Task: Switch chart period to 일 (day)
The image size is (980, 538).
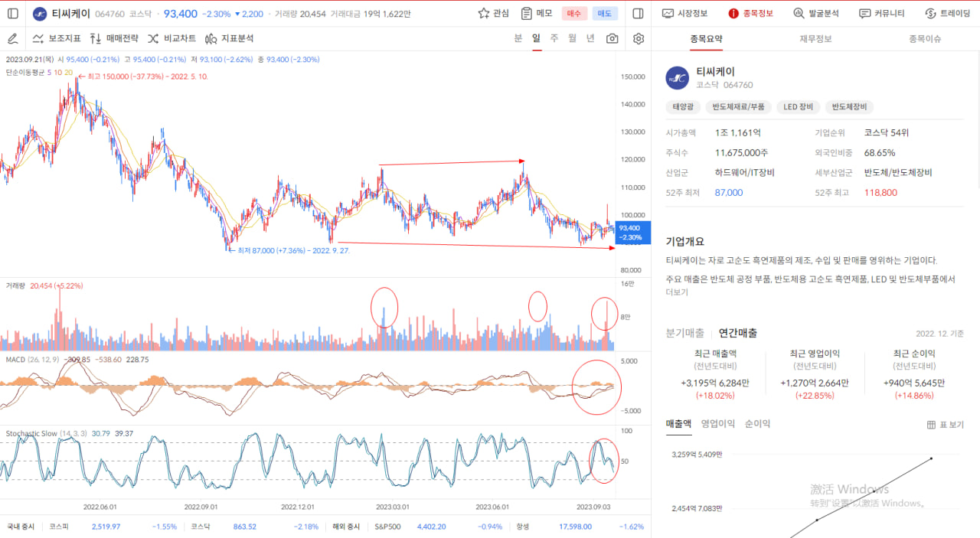Action: tap(536, 38)
